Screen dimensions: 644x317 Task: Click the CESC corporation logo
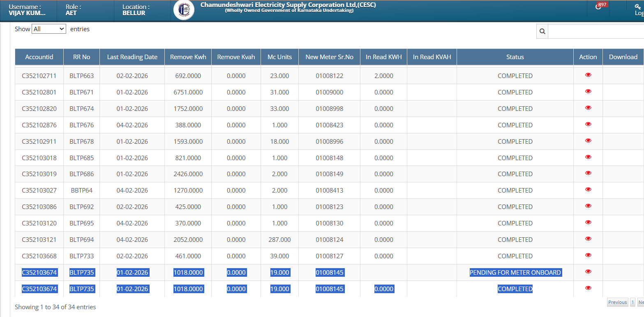184,10
